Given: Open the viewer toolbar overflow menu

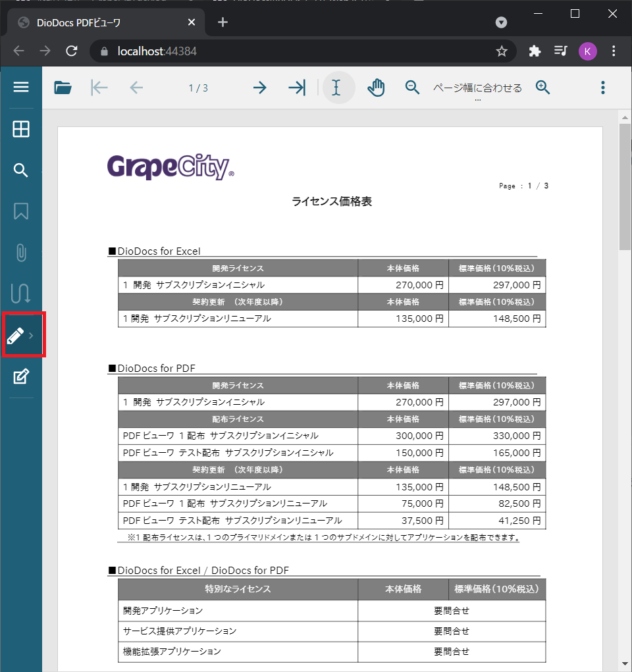Looking at the screenshot, I should click(603, 88).
